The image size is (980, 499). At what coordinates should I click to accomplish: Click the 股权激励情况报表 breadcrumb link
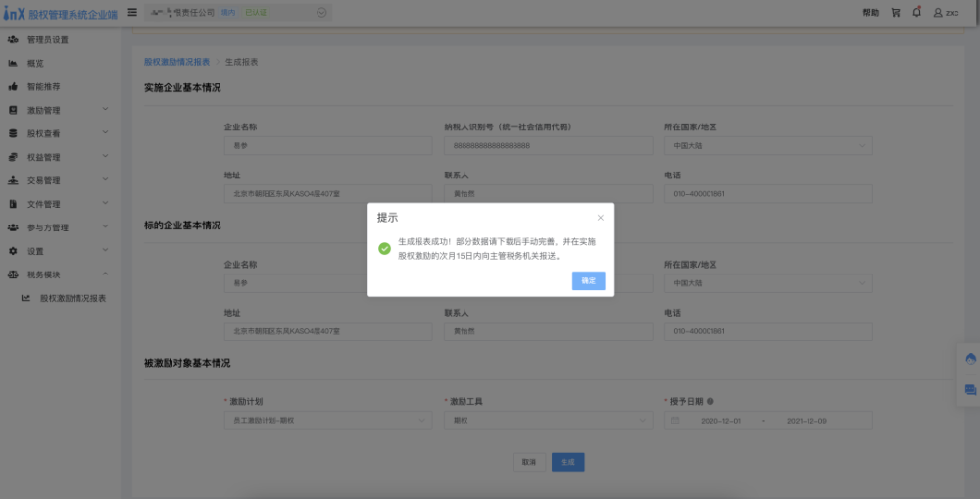click(176, 62)
